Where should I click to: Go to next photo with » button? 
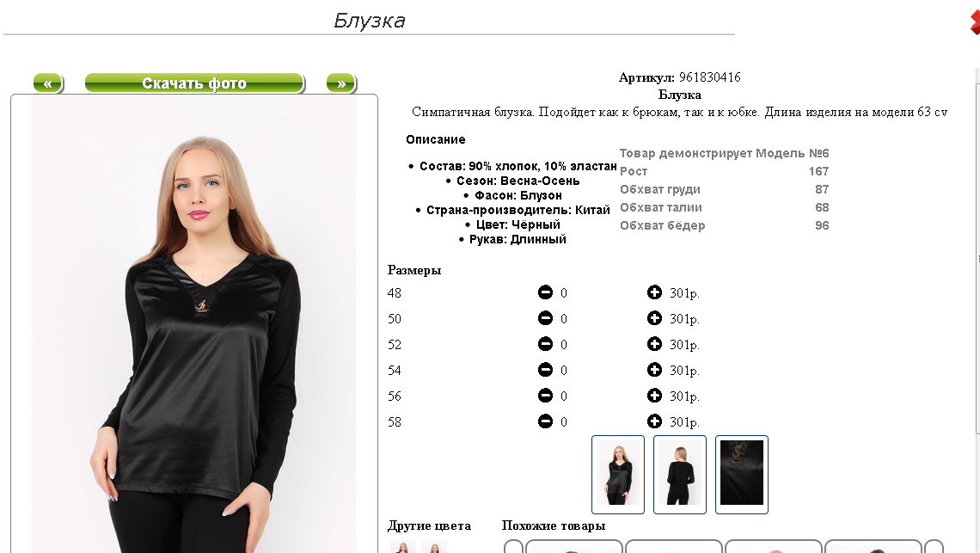341,83
